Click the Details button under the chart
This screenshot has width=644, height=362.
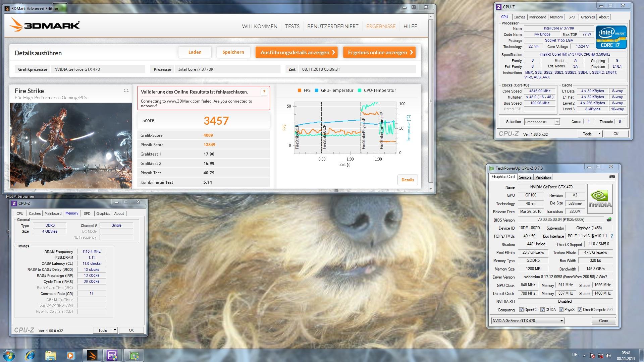(408, 180)
